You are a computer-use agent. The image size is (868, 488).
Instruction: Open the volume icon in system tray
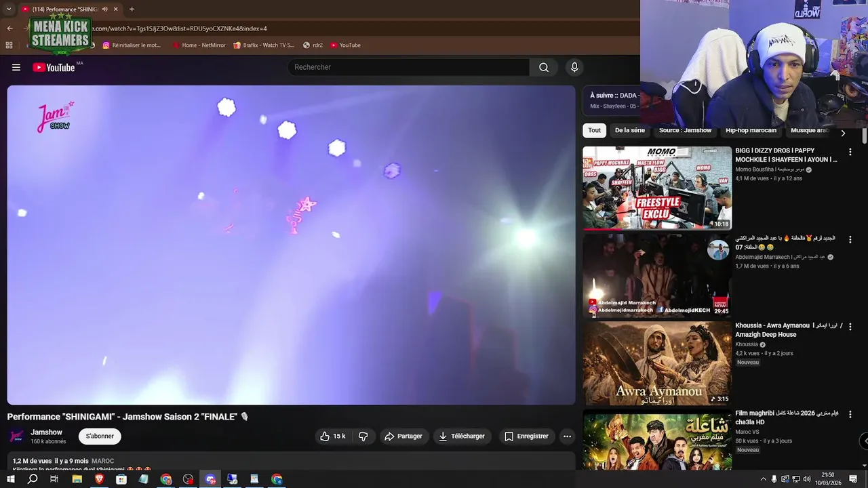[x=806, y=479]
